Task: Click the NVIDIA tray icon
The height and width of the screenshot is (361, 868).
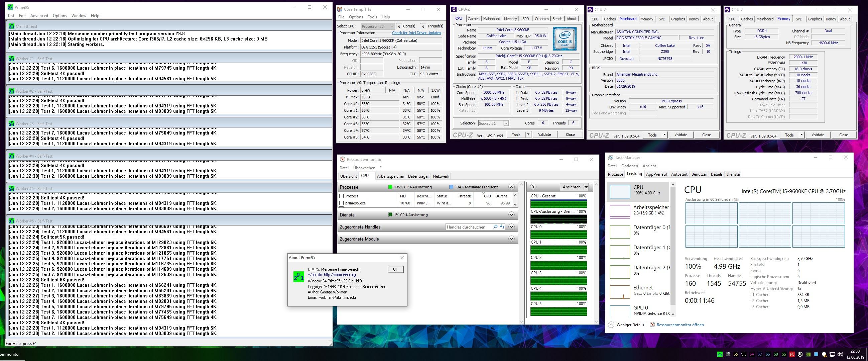Action: [808, 354]
